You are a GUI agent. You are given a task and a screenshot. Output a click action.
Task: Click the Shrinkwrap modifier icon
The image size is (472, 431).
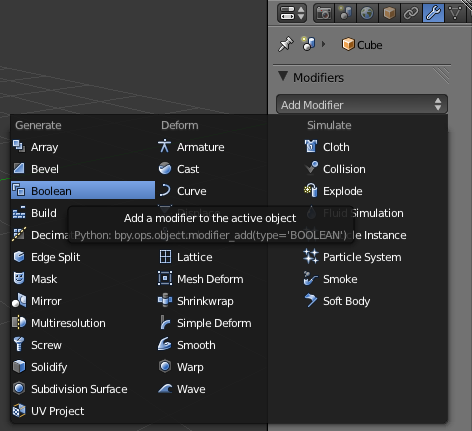tap(165, 301)
